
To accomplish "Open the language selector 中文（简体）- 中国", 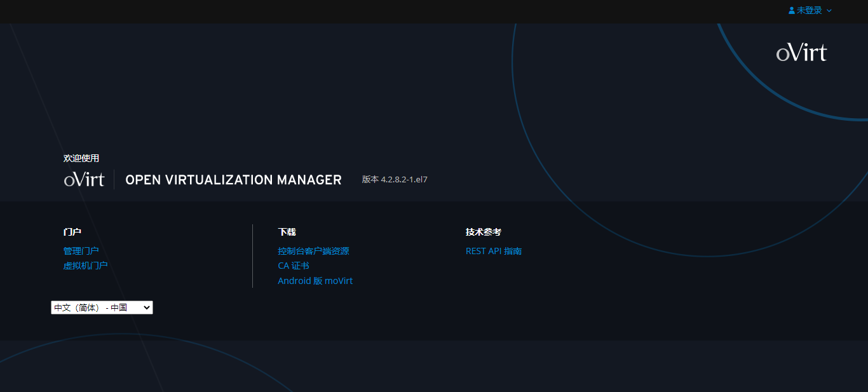I will pyautogui.click(x=102, y=308).
